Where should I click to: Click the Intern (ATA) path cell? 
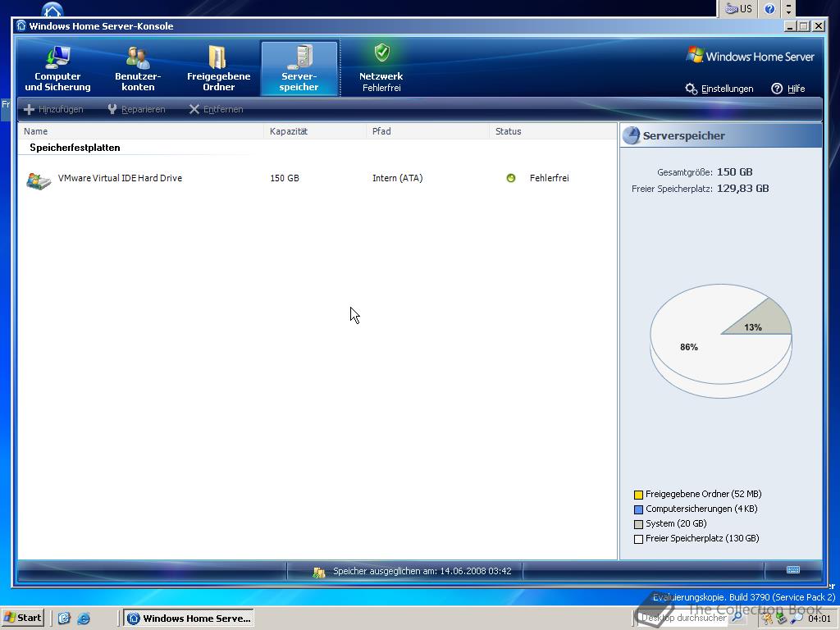[398, 178]
